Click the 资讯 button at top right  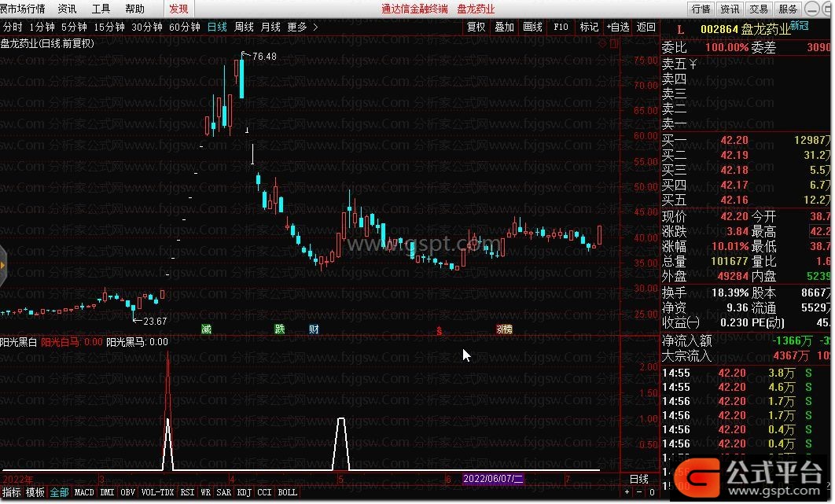click(730, 9)
